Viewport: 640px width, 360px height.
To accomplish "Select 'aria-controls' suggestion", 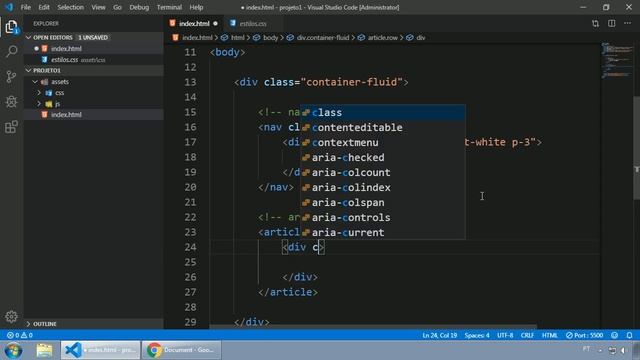I will point(383,218).
